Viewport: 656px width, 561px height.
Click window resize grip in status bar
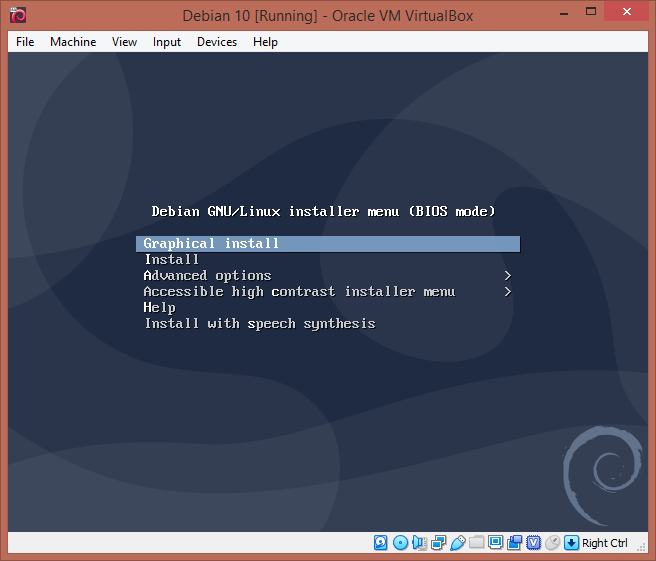click(641, 546)
